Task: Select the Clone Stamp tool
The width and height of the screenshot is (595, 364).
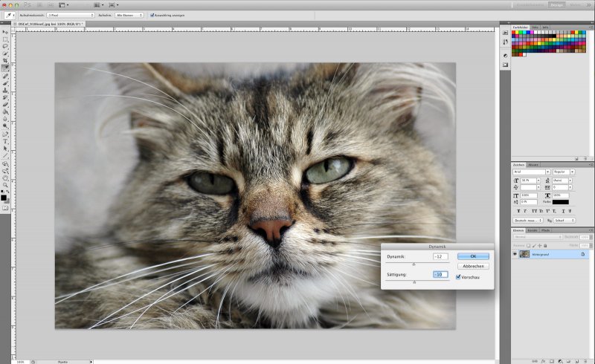Action: tap(5, 90)
